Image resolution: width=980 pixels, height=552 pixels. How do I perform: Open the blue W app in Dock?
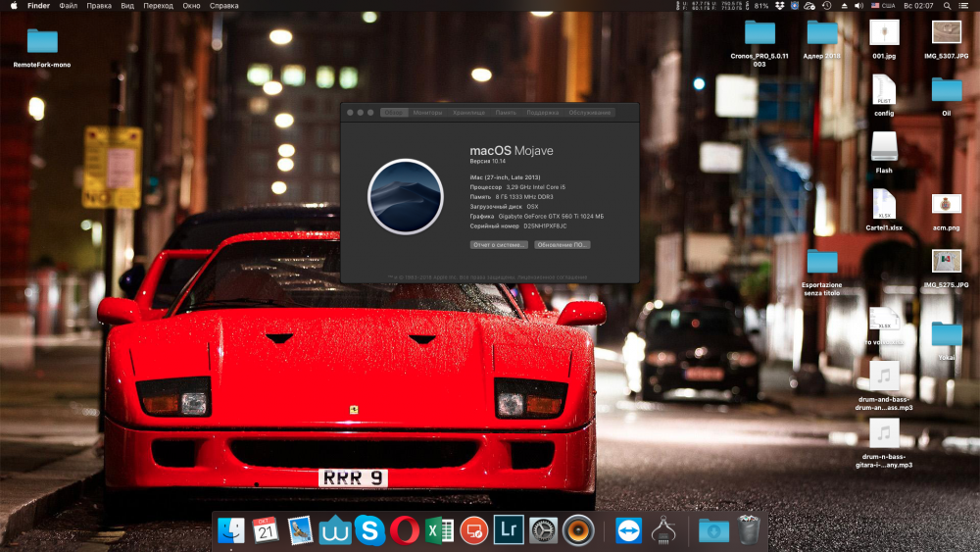click(335, 530)
